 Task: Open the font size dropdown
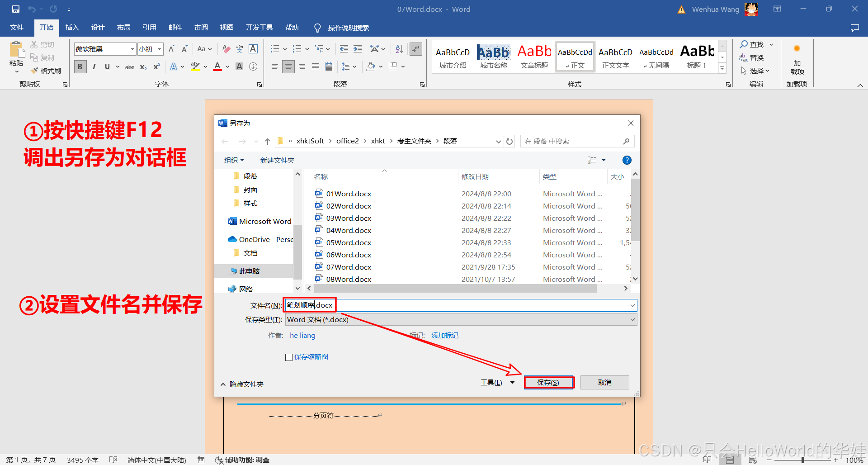160,49
